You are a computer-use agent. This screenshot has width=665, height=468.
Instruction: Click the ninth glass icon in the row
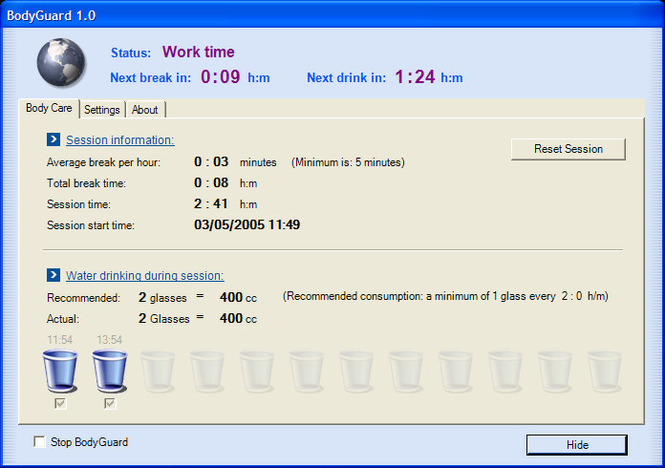[455, 371]
